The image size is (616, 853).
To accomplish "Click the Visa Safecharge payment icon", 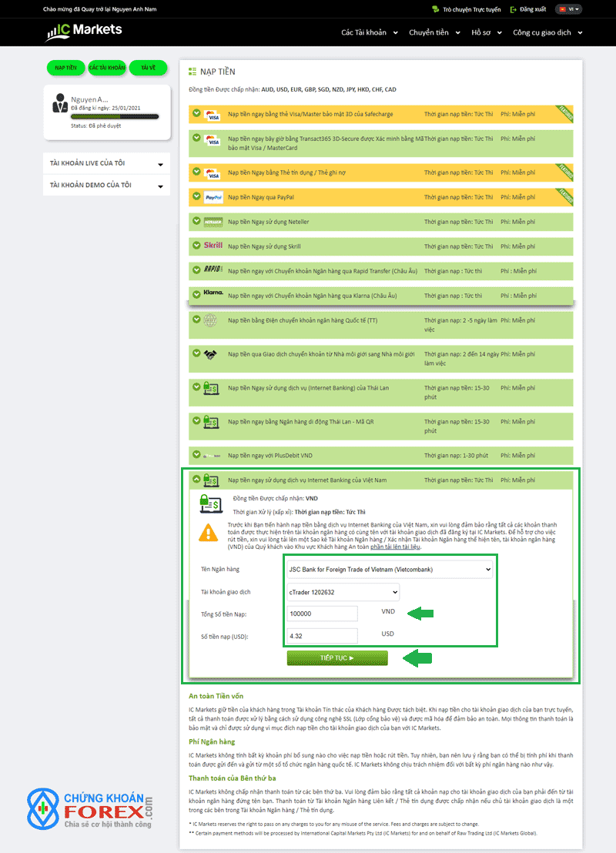I will click(x=213, y=115).
